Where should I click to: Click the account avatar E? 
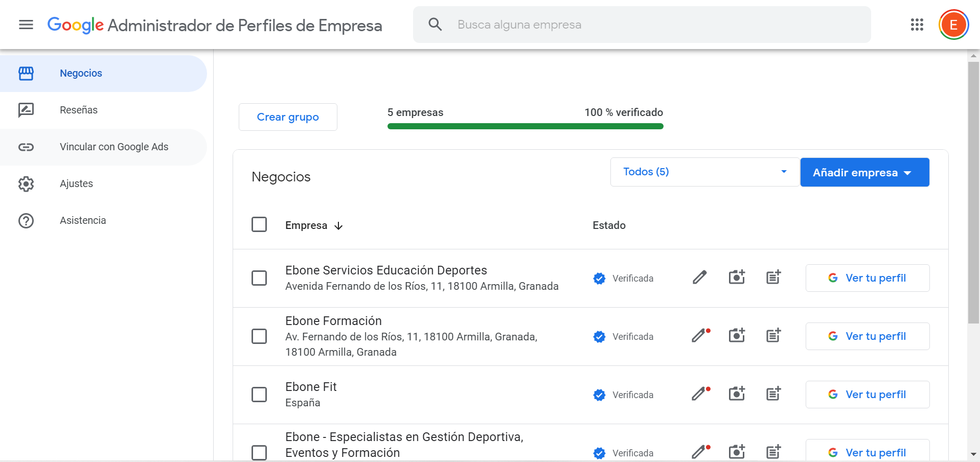953,24
